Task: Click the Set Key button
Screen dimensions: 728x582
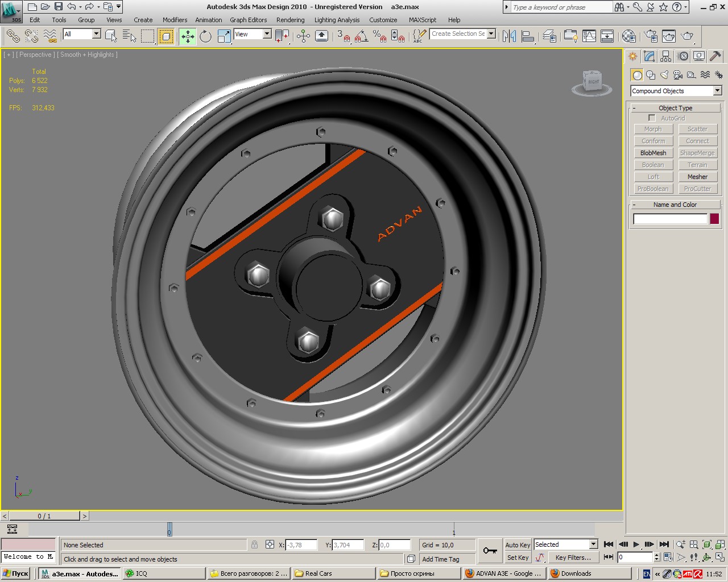Action: (x=518, y=558)
